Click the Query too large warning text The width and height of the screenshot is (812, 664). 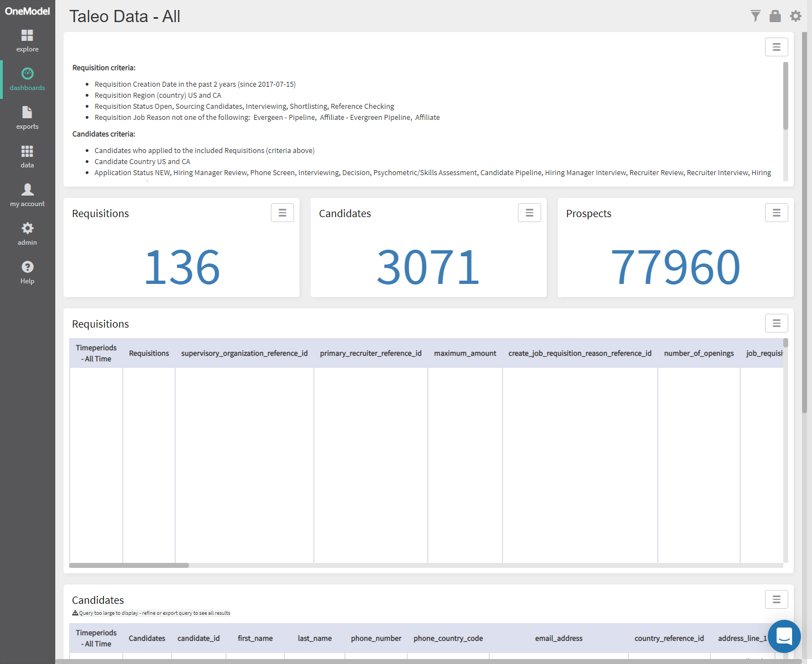(151, 613)
